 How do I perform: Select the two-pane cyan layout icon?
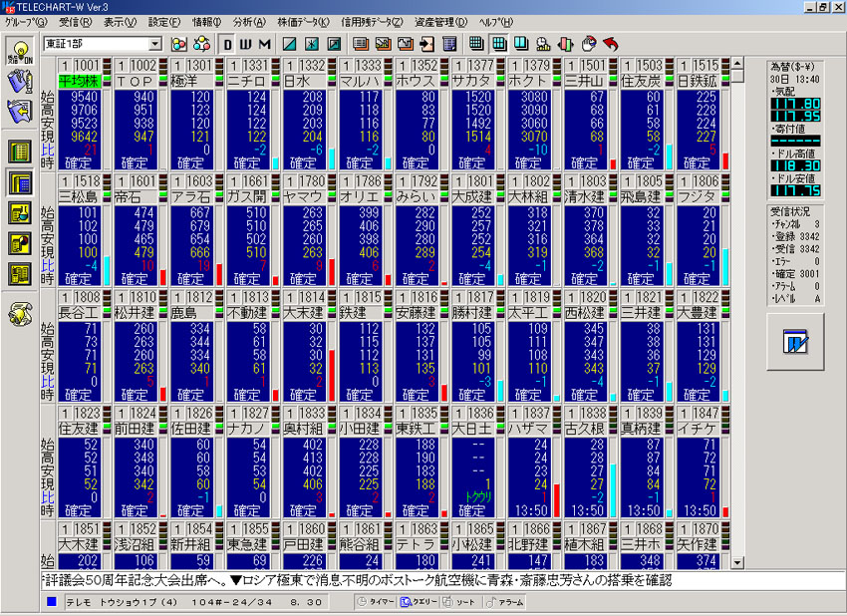tap(521, 44)
